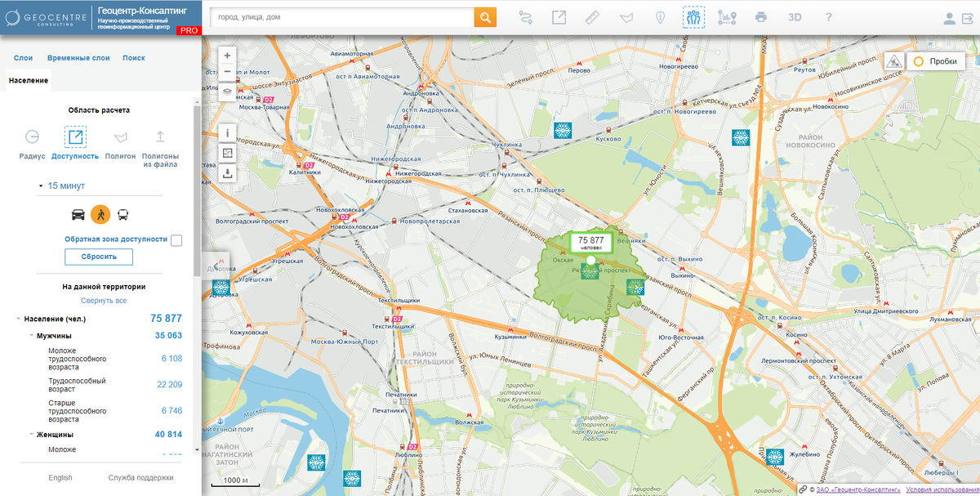This screenshot has height=496, width=980.
Task: Open the route statistics chart tool
Action: (727, 17)
